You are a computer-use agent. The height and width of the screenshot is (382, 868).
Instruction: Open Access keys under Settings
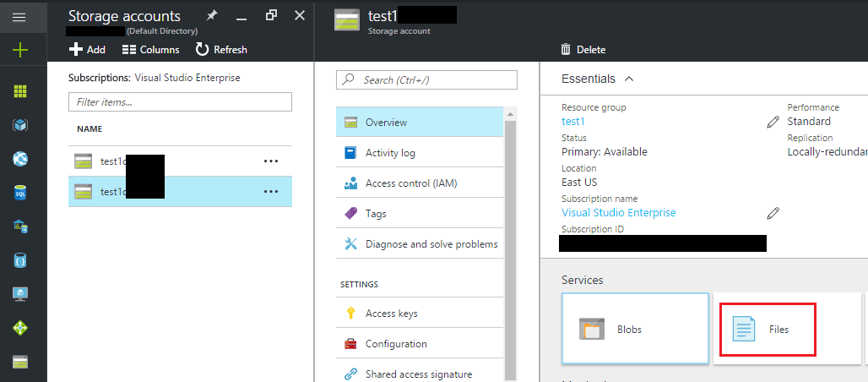(391, 314)
